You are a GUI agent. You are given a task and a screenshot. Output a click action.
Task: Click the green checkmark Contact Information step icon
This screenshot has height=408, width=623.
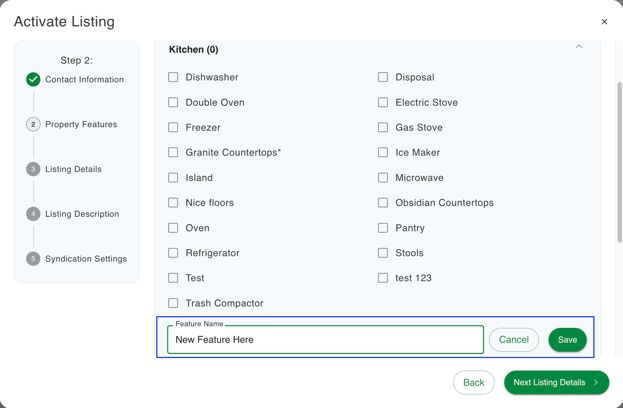click(x=33, y=79)
